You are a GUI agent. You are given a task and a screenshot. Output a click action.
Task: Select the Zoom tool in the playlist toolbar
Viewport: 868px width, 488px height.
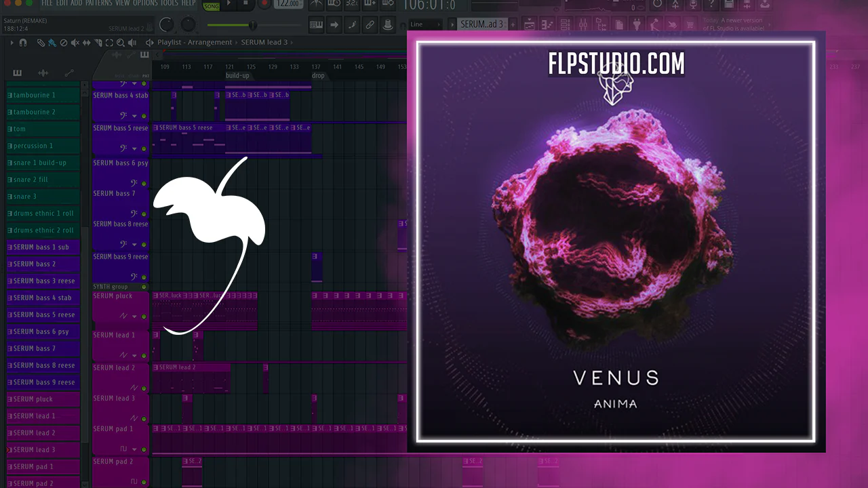(x=121, y=42)
